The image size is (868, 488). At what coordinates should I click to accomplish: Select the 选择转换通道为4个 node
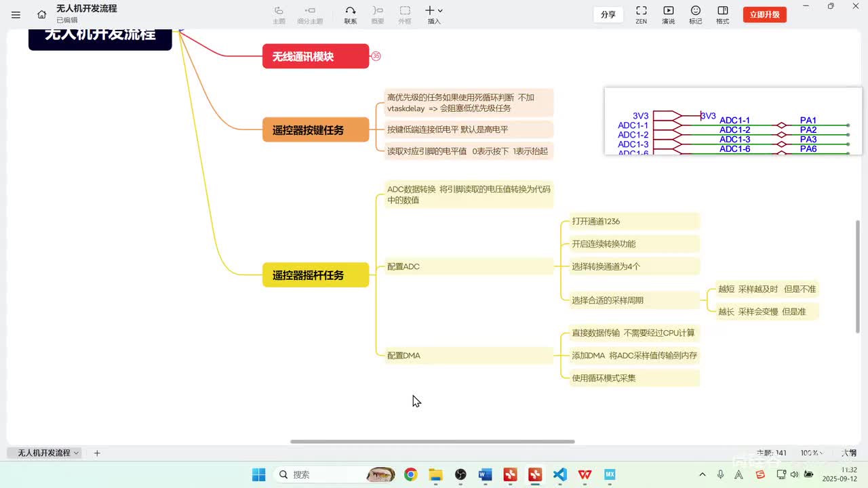(634, 266)
